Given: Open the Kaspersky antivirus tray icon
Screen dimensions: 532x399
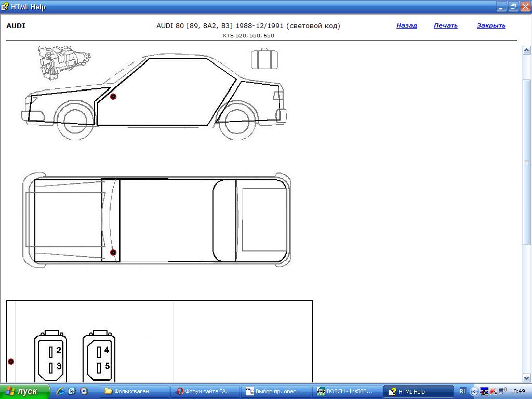Looking at the screenshot, I should [x=494, y=392].
